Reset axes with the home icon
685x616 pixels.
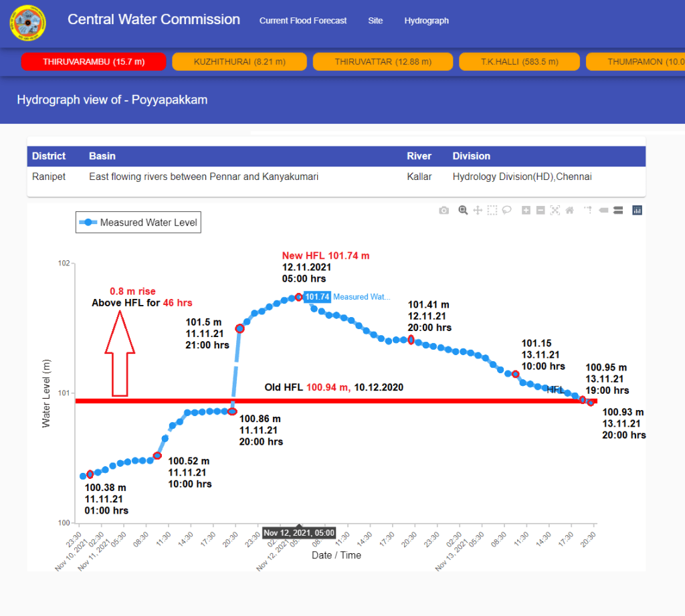570,211
